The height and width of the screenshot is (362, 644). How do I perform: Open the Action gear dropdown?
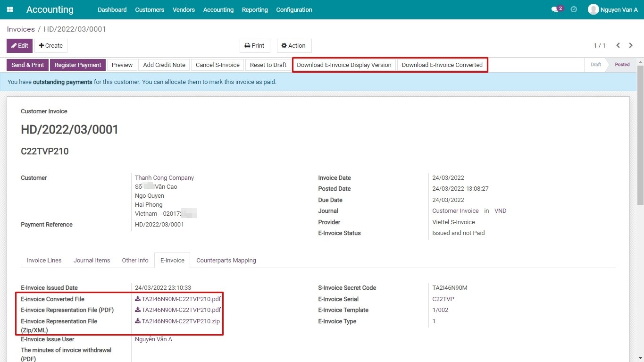coord(293,45)
